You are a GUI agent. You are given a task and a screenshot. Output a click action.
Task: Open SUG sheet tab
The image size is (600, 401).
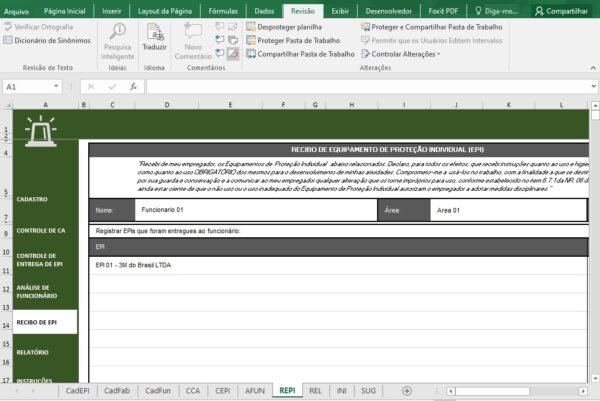(x=368, y=391)
